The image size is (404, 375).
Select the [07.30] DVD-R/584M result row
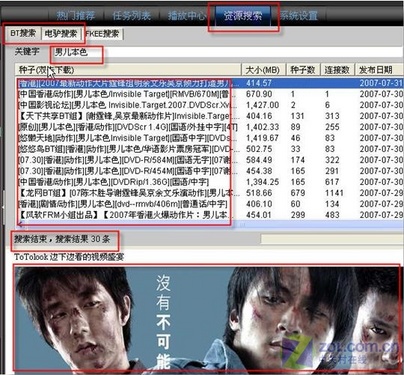(210, 160)
